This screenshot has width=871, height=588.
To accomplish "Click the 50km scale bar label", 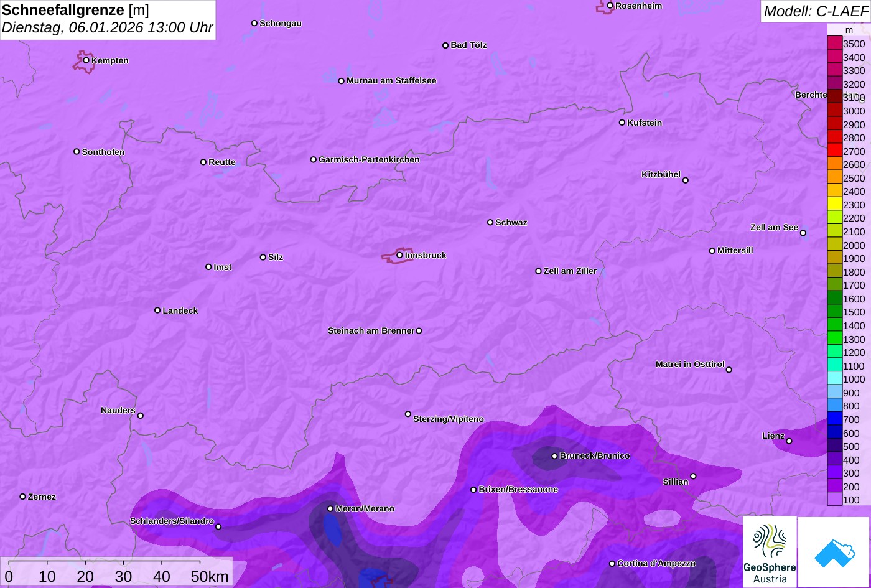I will click(x=210, y=577).
